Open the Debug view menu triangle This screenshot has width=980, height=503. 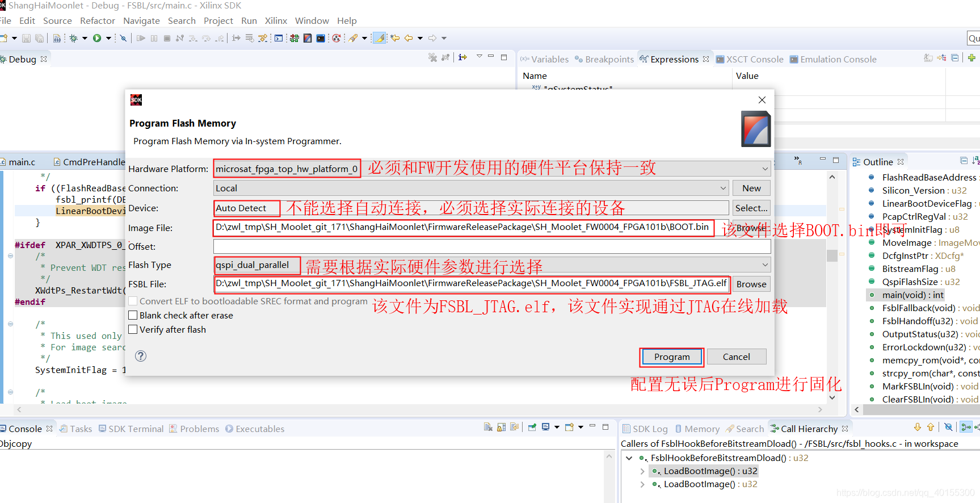pyautogui.click(x=480, y=56)
